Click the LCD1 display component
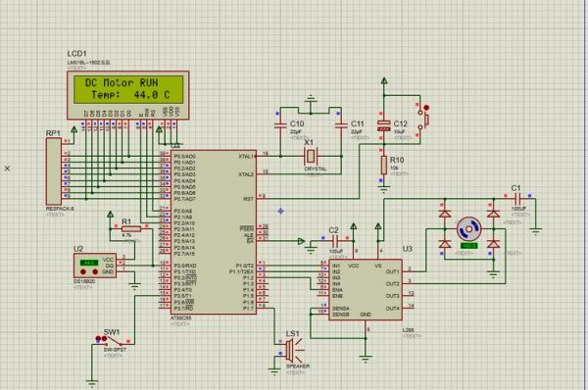 [127, 95]
